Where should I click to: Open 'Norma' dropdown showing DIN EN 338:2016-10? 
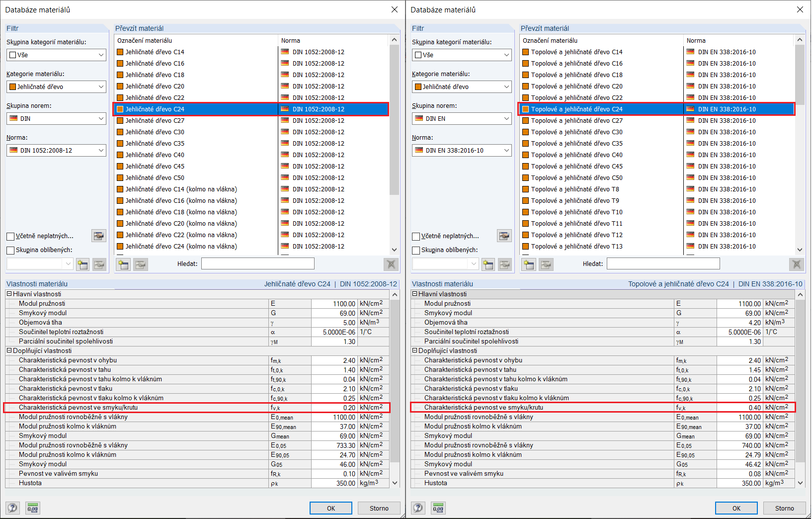click(462, 150)
